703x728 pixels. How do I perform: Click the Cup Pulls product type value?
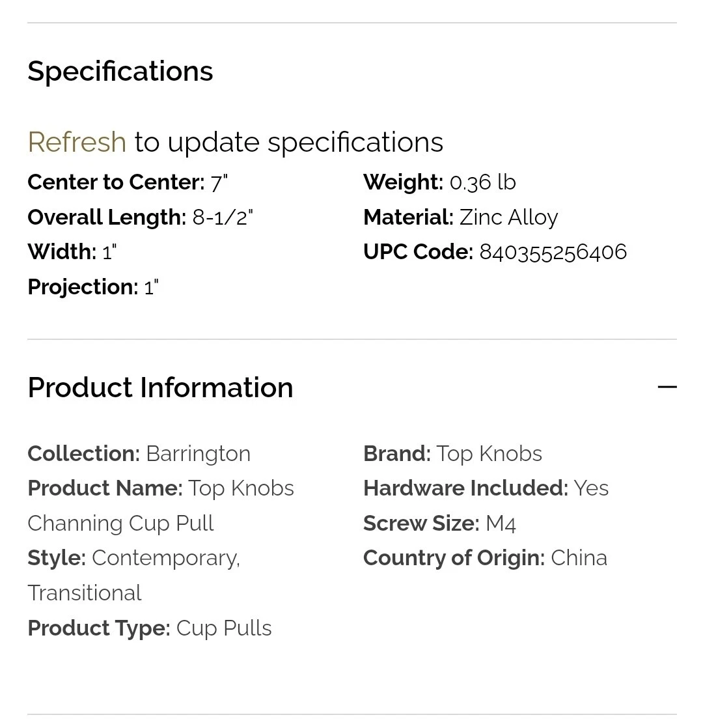point(224,628)
